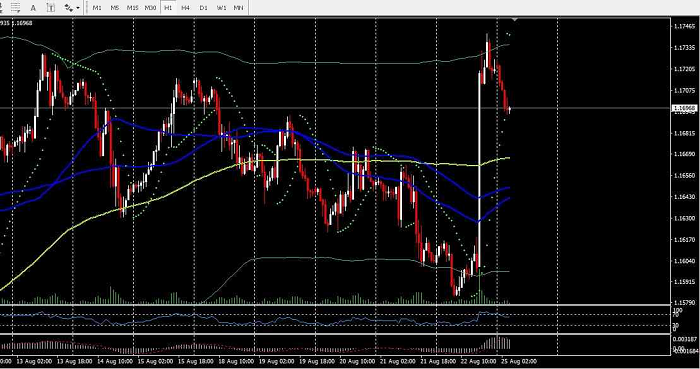Select the M15 timeframe button
Viewport: 700px width, 369px height.
tap(133, 8)
